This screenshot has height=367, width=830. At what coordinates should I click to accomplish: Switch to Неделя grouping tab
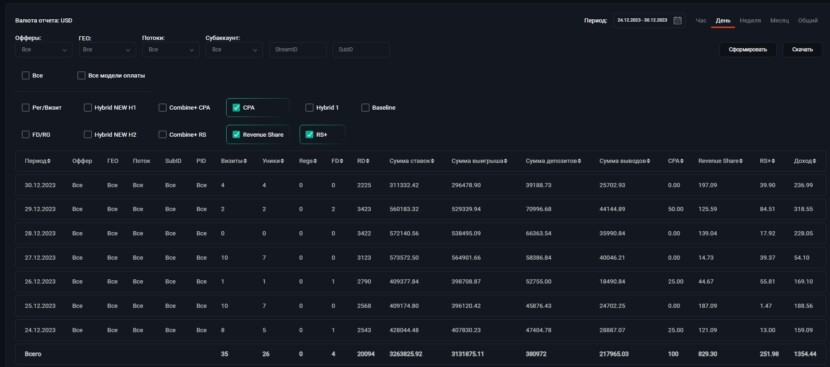(750, 21)
